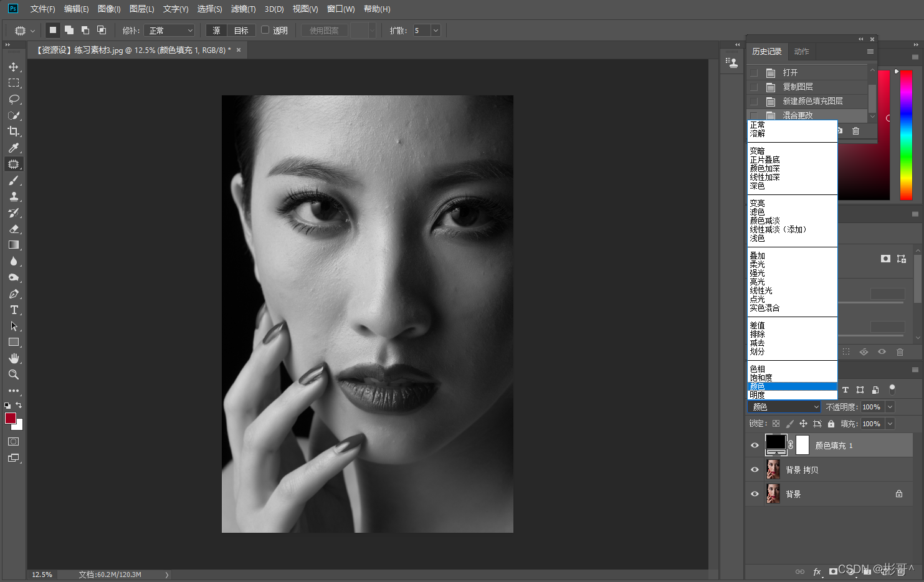The image size is (924, 582).
Task: Select the Clone Stamp tool
Action: 14,196
